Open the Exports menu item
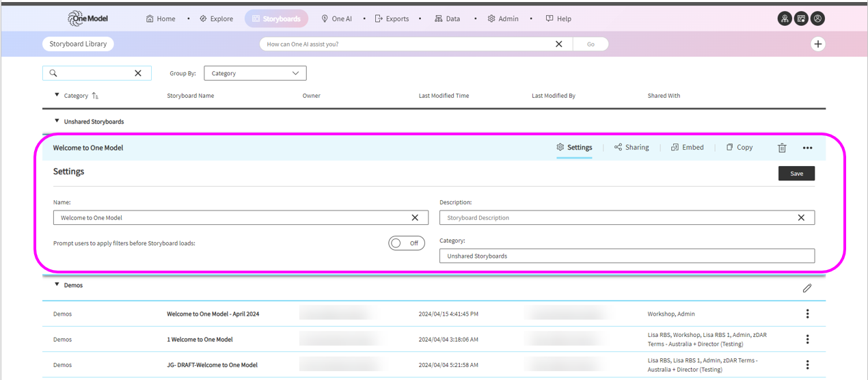The height and width of the screenshot is (380, 868). tap(392, 19)
